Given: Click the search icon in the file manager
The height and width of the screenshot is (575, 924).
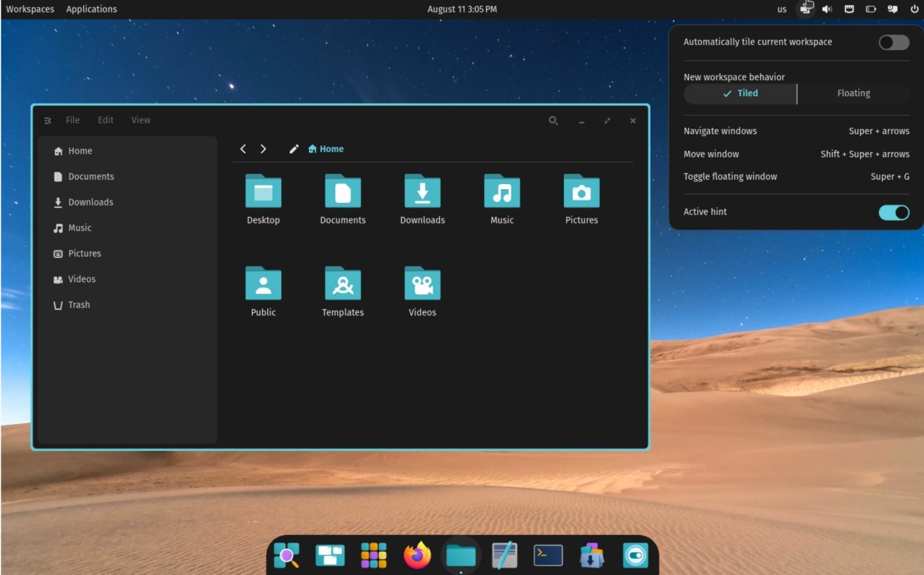Looking at the screenshot, I should [553, 121].
